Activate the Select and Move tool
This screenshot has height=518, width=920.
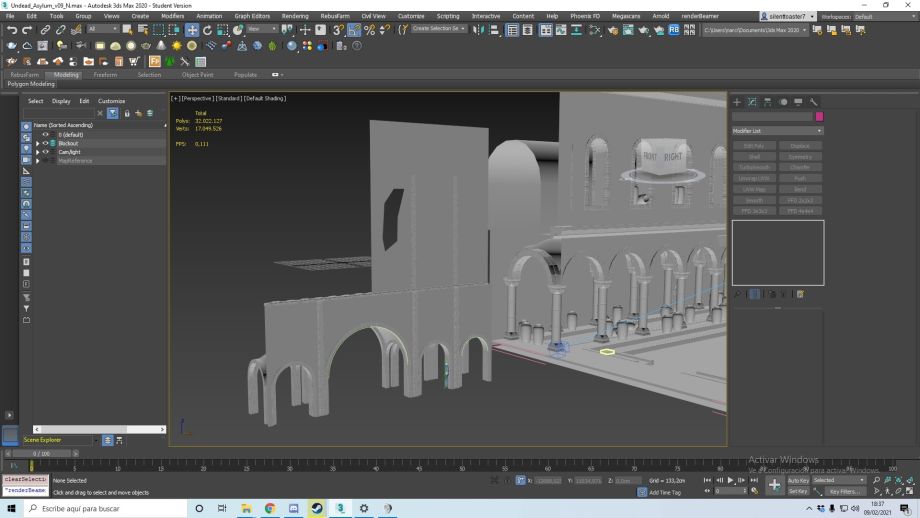coord(192,30)
